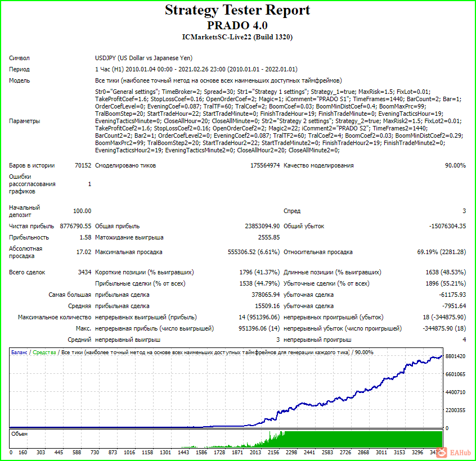Screen dimensions: 476x461
Task: Click the Ошибки рассогласования графиков label
Action: tap(32, 184)
